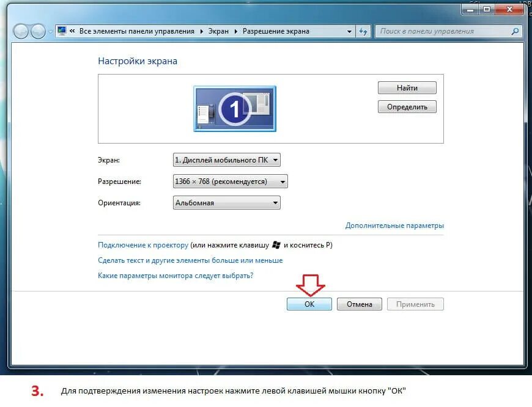
Task: Click the 'Применить' button
Action: tap(415, 304)
